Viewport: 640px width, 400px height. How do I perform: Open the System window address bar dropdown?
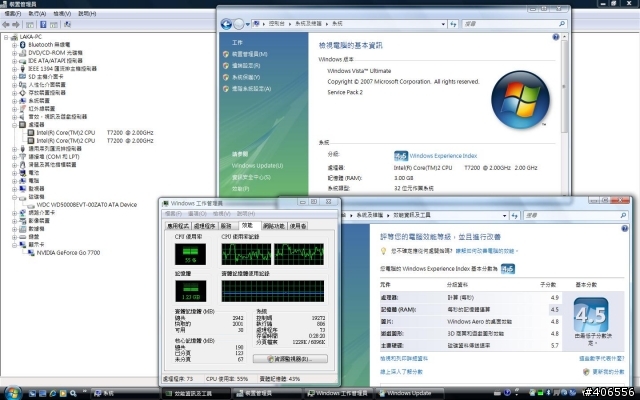tap(443, 24)
